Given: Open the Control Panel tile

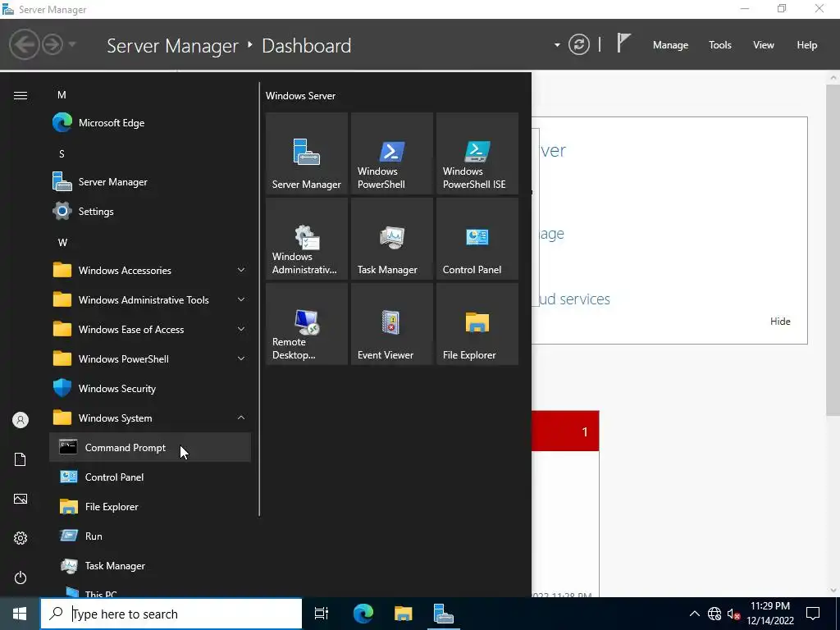Looking at the screenshot, I should pyautogui.click(x=477, y=239).
